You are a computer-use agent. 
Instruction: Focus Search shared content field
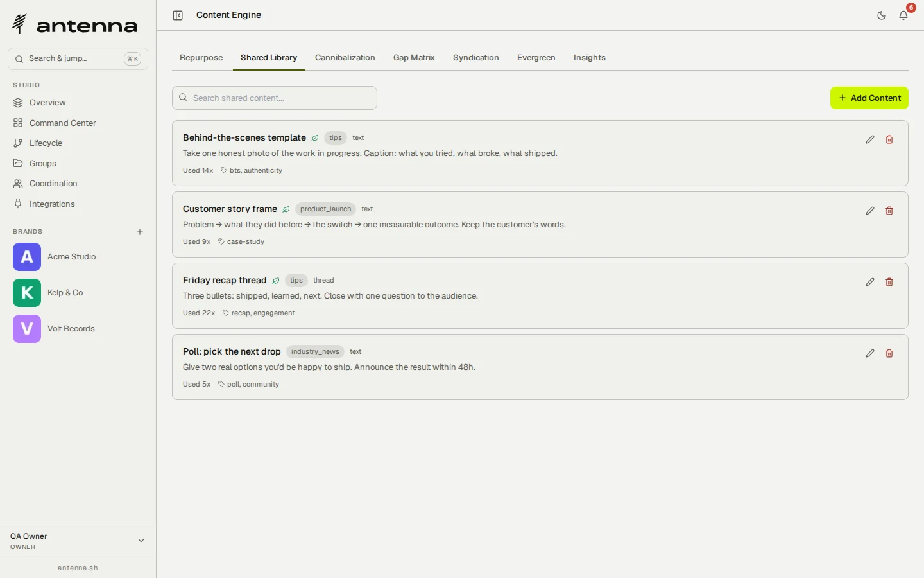click(x=275, y=98)
